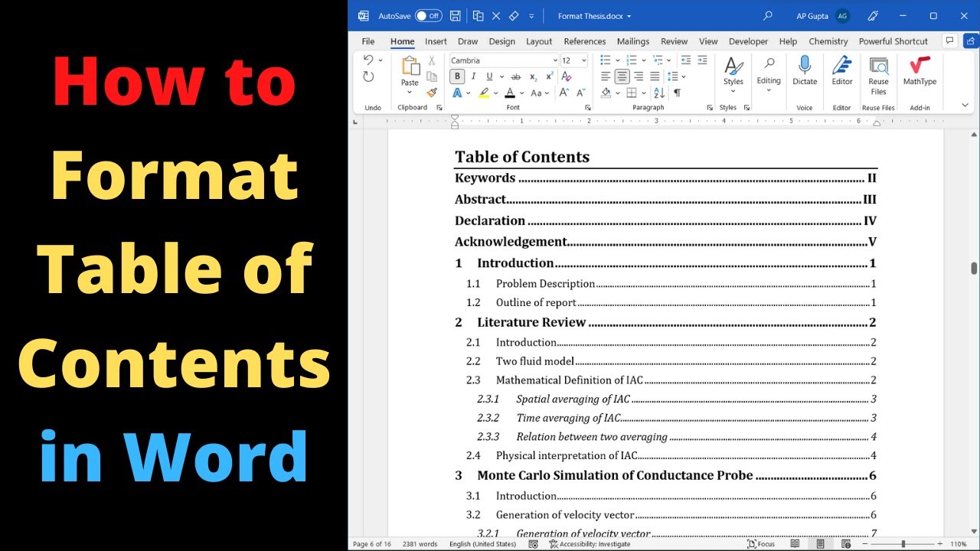
Task: Toggle Italic formatting
Action: pyautogui.click(x=473, y=77)
